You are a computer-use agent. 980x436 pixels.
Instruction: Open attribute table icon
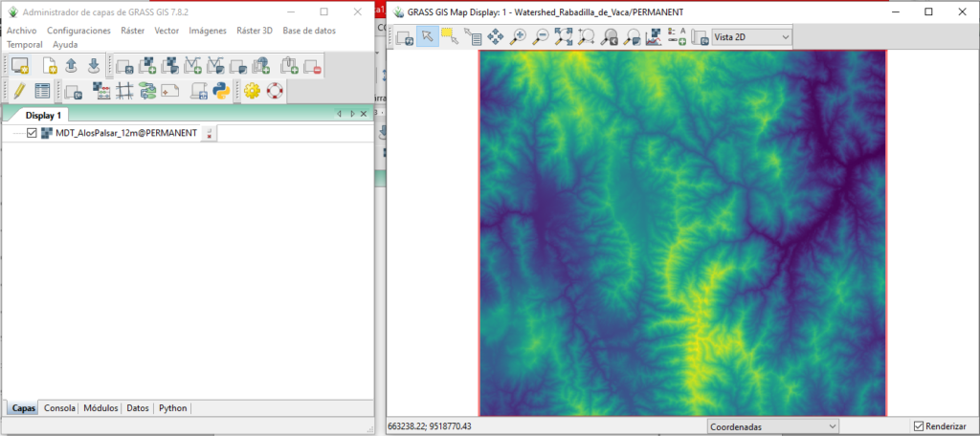[x=42, y=92]
